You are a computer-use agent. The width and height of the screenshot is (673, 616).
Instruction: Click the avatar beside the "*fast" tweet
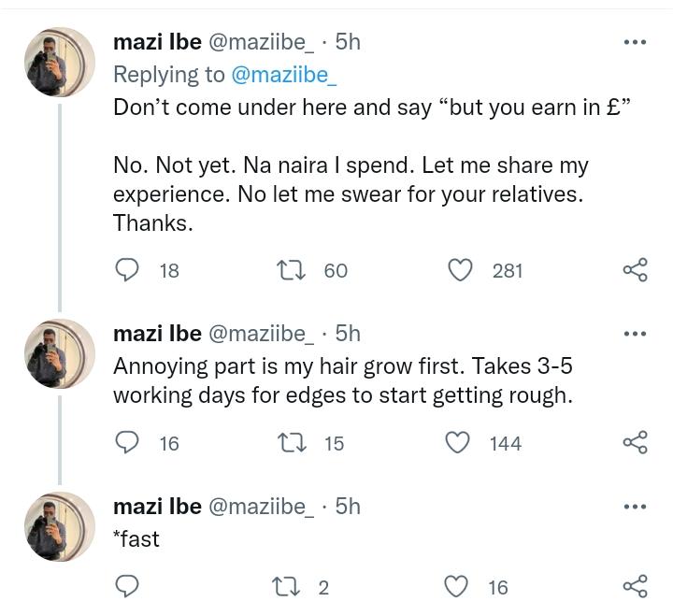pos(60,526)
